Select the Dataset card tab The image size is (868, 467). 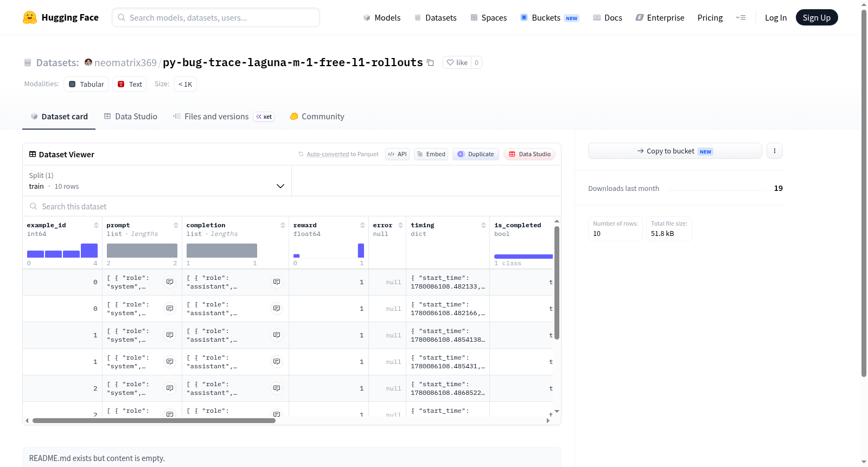coord(59,116)
